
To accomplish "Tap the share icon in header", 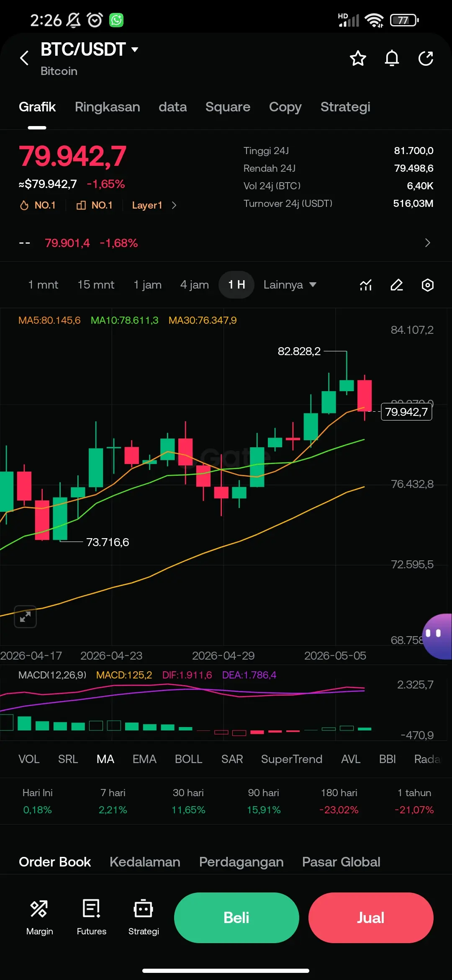I will [426, 58].
